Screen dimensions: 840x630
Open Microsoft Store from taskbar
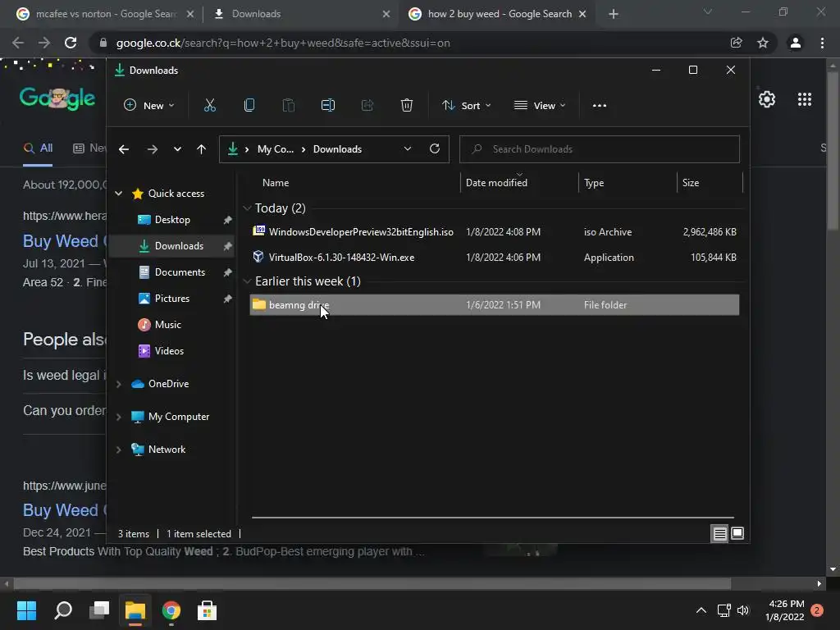(x=207, y=610)
